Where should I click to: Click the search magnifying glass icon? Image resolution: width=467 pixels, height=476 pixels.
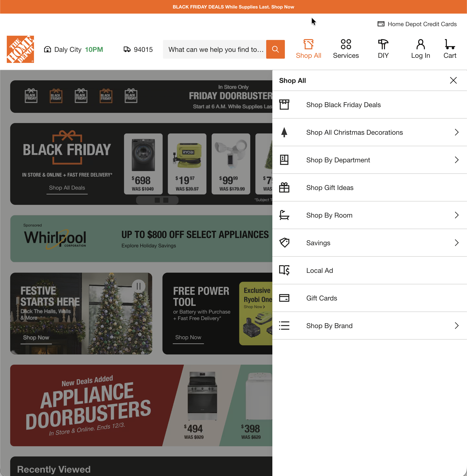[x=276, y=49]
